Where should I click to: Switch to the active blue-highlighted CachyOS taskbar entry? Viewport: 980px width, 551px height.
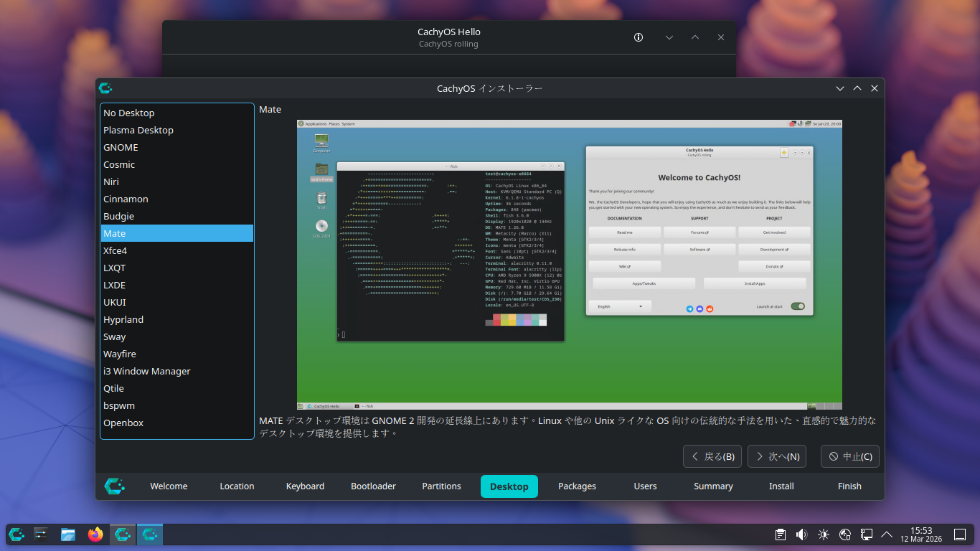(x=150, y=534)
